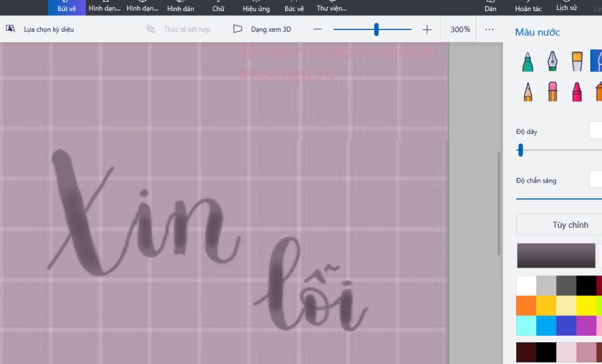Select the Calligraphy pen nib brush

coord(552,62)
